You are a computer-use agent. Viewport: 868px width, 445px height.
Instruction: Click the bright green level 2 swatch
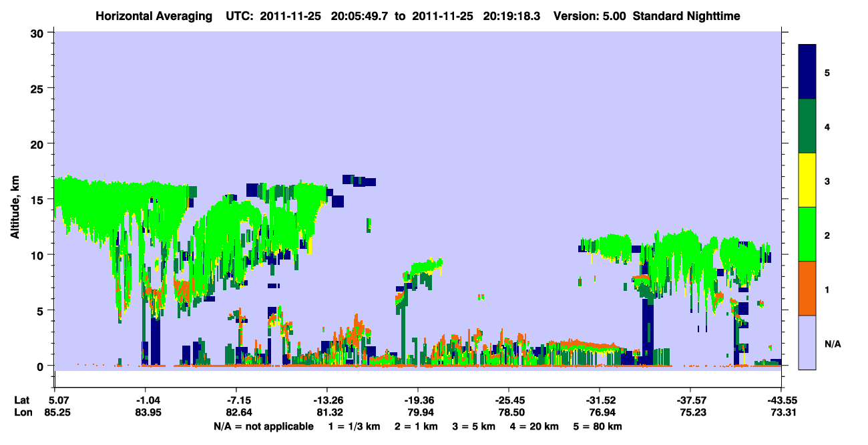(x=807, y=234)
